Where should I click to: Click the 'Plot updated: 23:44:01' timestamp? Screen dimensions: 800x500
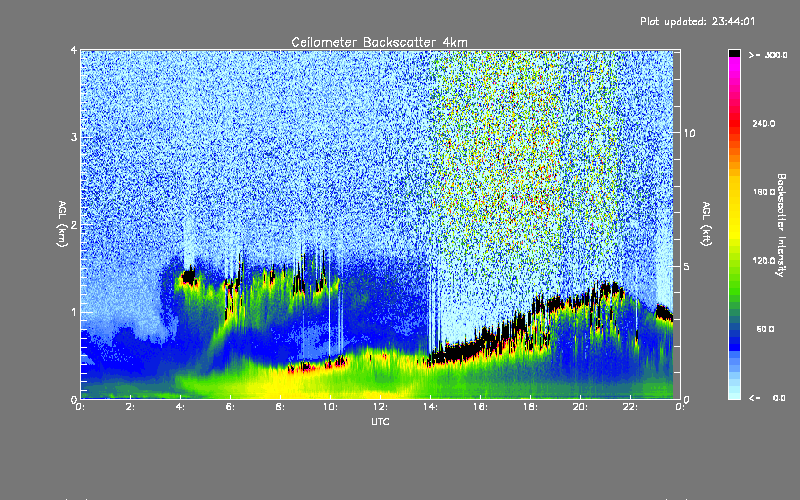[697, 21]
